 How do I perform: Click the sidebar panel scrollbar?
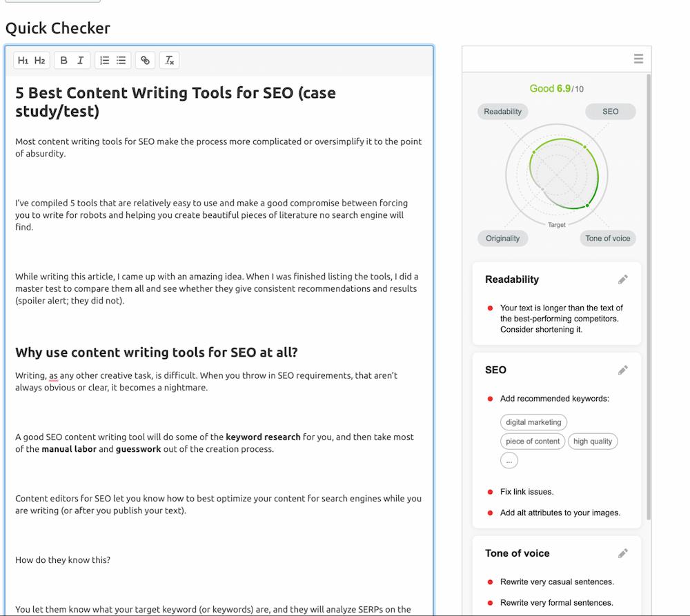[x=649, y=297]
